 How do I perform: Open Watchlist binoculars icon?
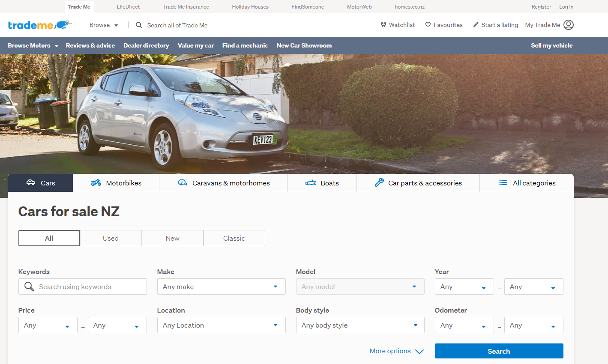tap(383, 25)
